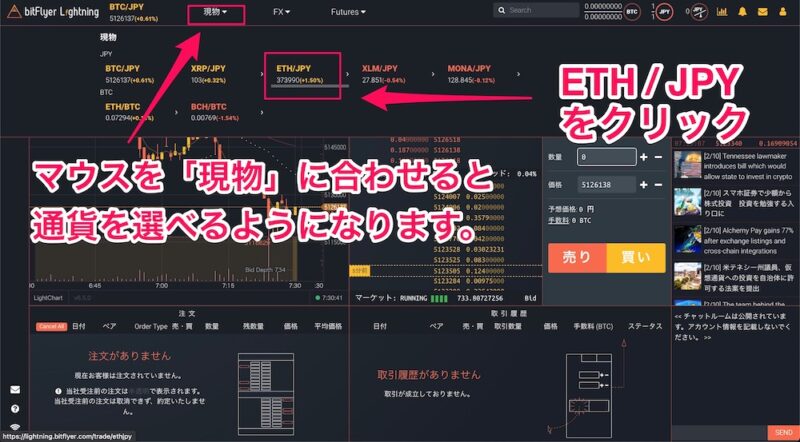Click the 買い buy button
This screenshot has width=800, height=442.
tap(636, 258)
